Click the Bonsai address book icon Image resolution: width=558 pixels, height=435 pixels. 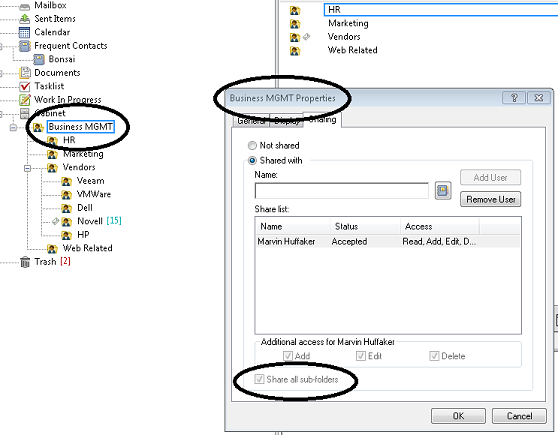click(x=39, y=59)
